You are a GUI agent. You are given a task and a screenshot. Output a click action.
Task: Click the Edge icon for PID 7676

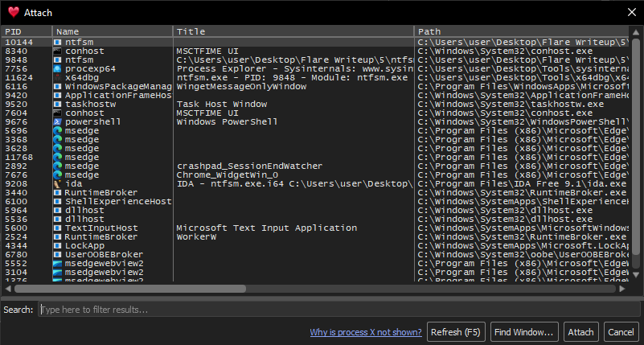[x=58, y=175]
